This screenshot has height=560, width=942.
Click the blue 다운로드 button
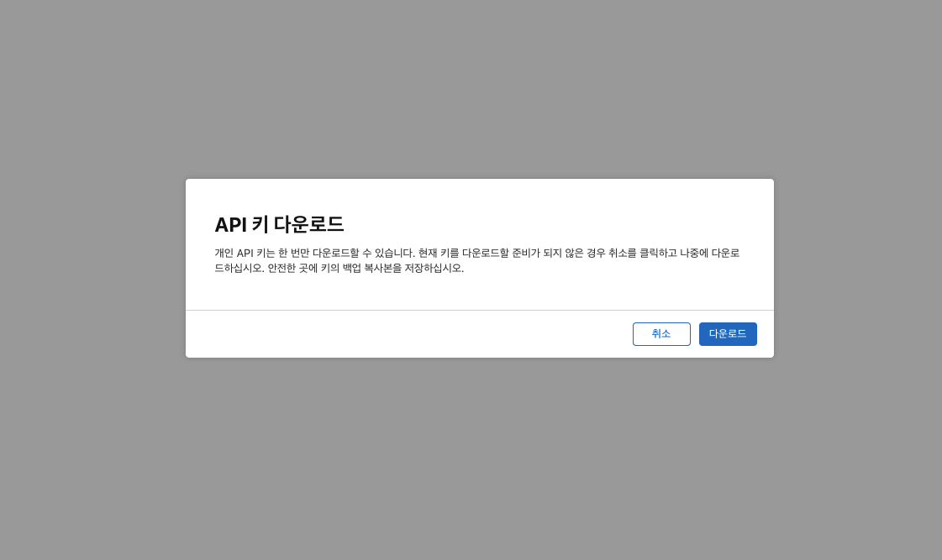coord(728,333)
